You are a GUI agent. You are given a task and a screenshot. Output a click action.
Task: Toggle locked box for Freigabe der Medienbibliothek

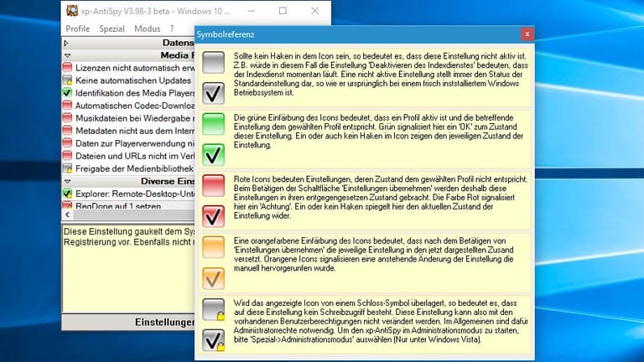click(67, 168)
